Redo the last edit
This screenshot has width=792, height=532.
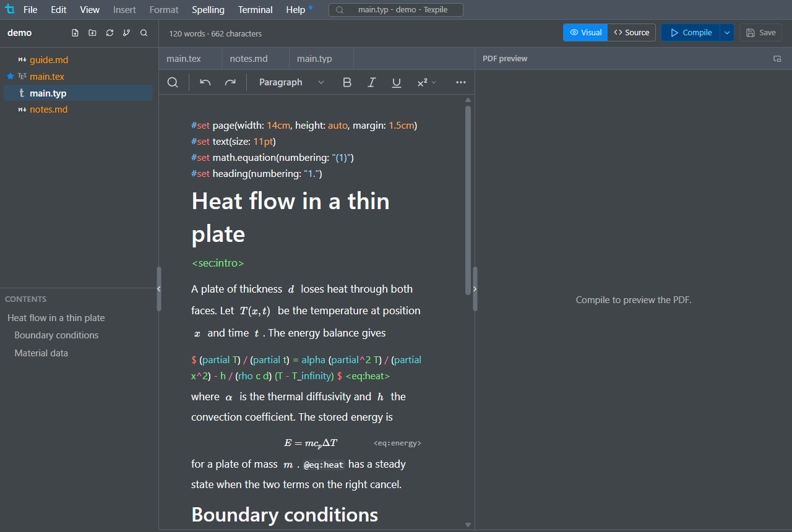coord(230,82)
